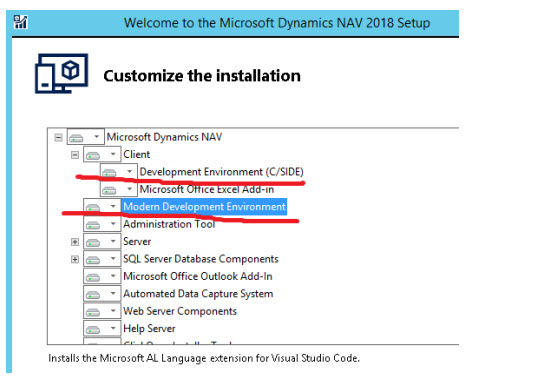The height and width of the screenshot is (381, 539).
Task: Select the Server feature label
Action: click(x=137, y=241)
